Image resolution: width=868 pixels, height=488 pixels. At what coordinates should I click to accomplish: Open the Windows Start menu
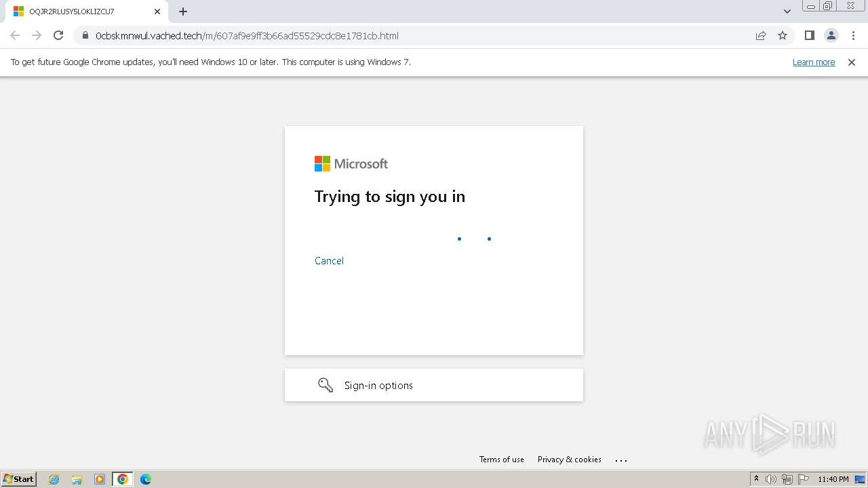[x=19, y=479]
